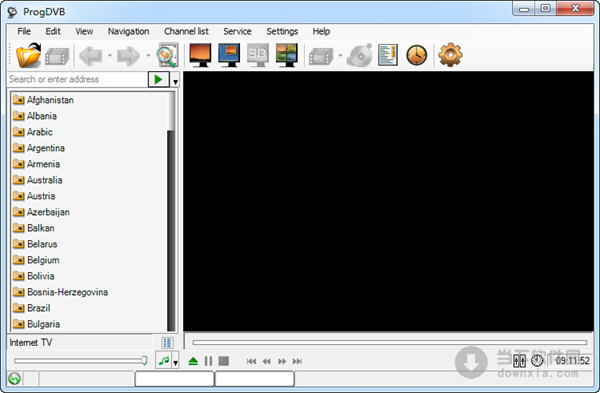This screenshot has width=600, height=393.
Task: Pause playback
Action: (x=208, y=361)
